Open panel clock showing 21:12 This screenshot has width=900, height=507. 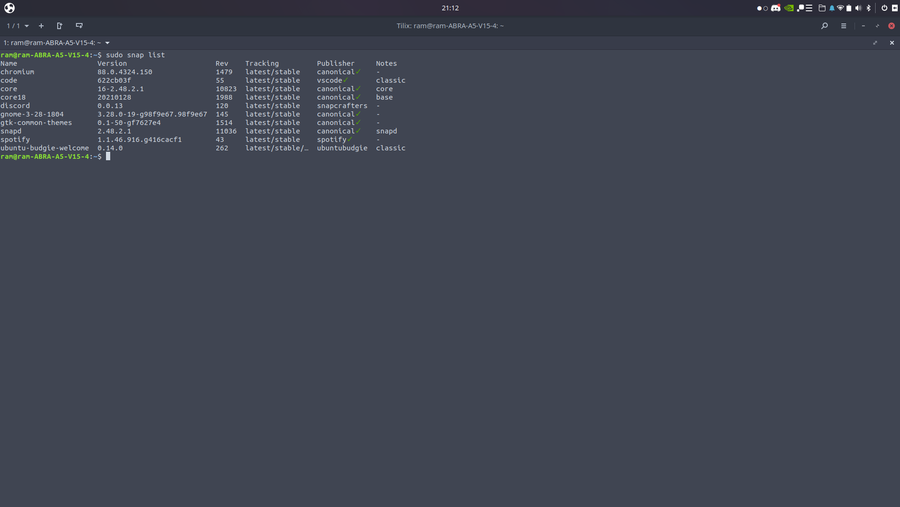click(450, 8)
